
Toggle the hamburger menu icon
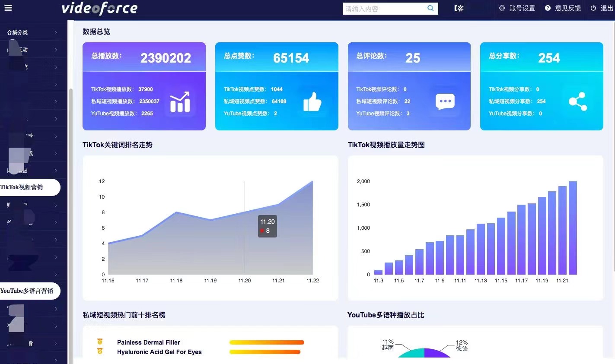pyautogui.click(x=8, y=8)
